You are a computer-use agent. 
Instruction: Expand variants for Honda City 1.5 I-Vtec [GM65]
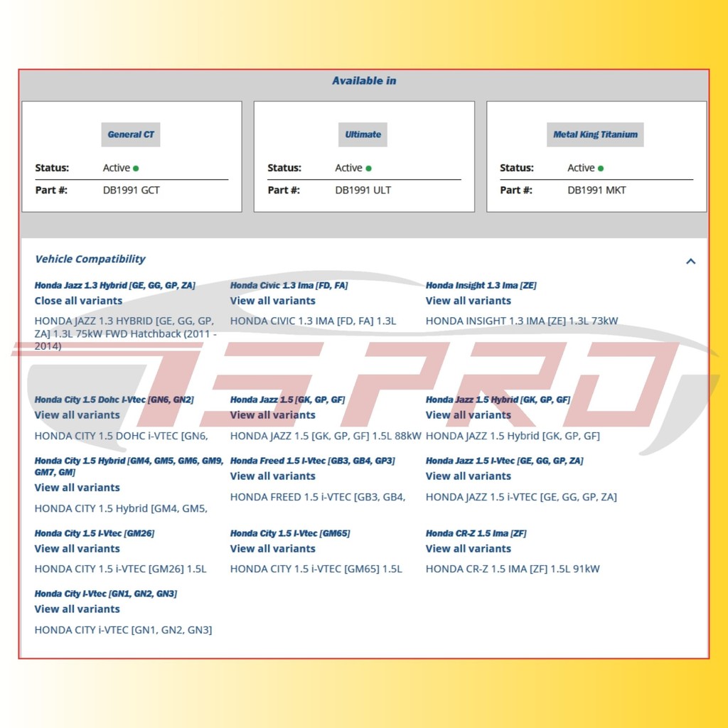click(272, 549)
